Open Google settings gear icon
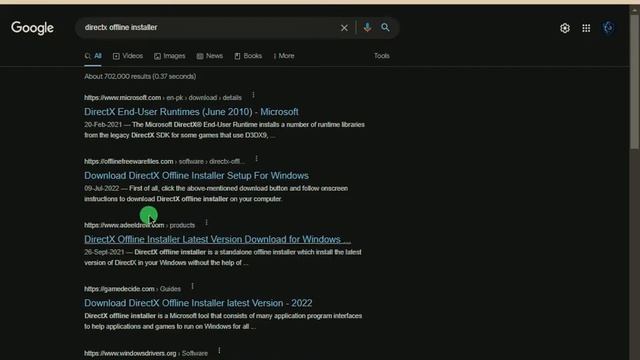This screenshot has height=360, width=640. [565, 28]
